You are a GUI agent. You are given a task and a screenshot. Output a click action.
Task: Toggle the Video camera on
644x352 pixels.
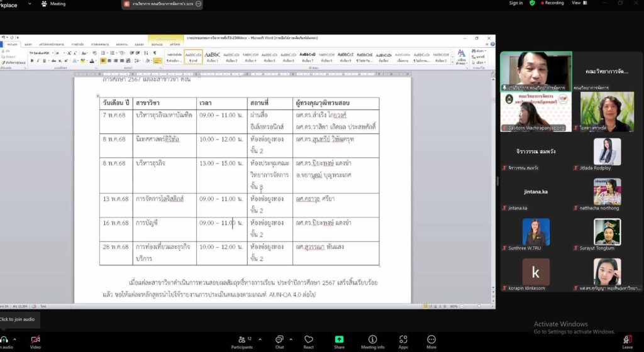click(x=35, y=340)
